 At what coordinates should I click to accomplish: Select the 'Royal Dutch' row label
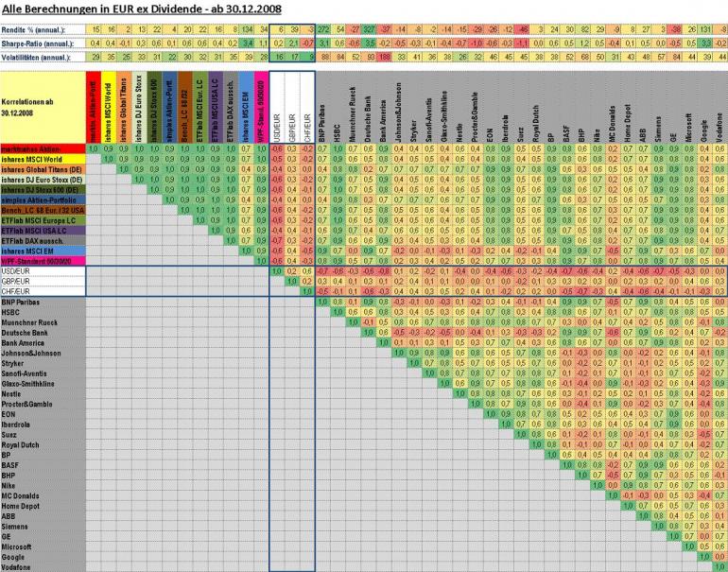43,445
